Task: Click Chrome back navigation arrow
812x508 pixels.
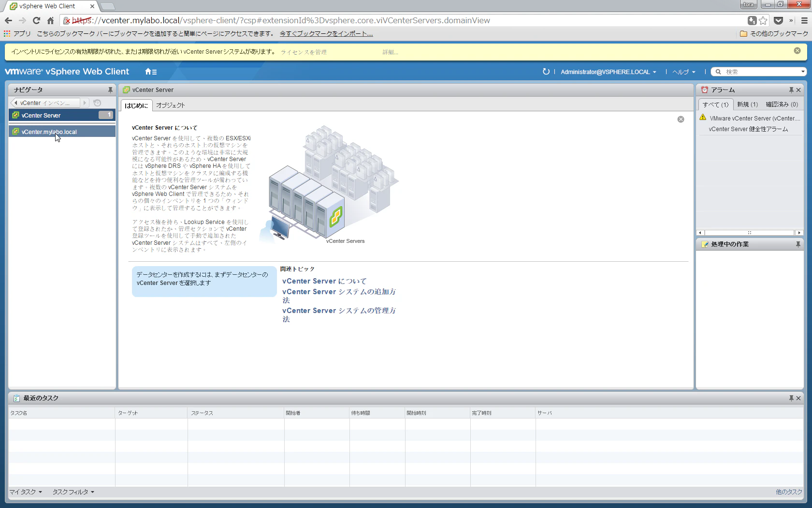Action: tap(8, 20)
